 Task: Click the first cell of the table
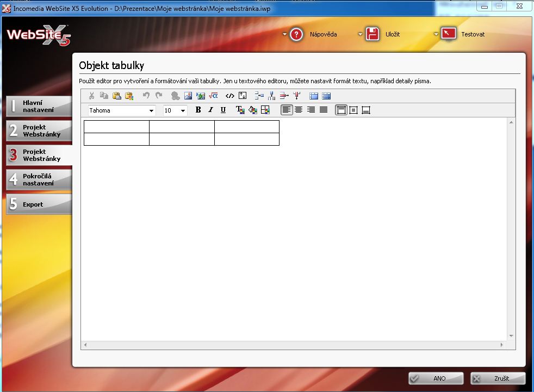pyautogui.click(x=116, y=126)
